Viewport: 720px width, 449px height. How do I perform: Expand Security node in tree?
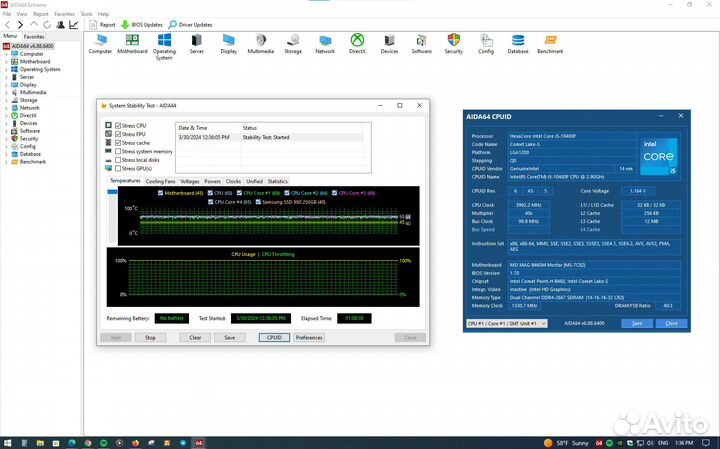click(x=6, y=139)
